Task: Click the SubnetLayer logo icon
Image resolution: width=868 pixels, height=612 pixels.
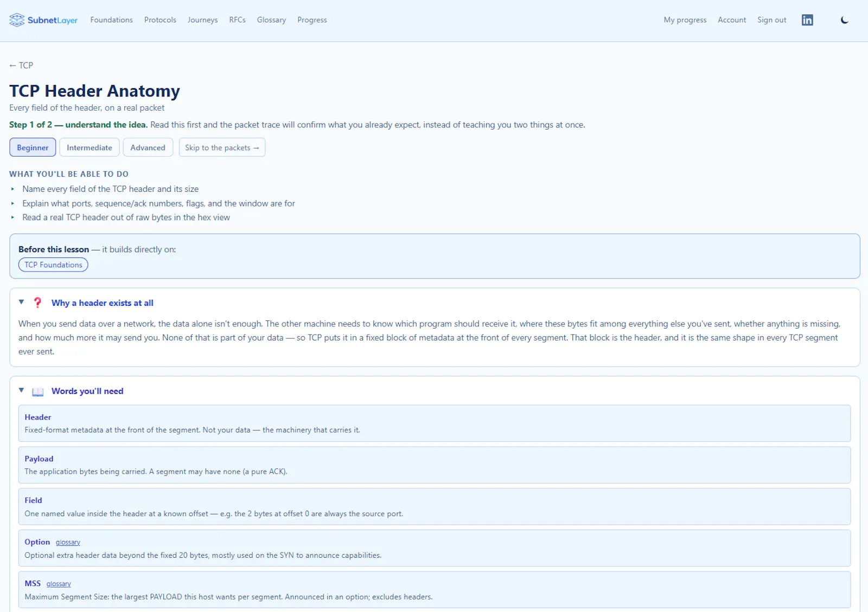Action: pyautogui.click(x=17, y=20)
